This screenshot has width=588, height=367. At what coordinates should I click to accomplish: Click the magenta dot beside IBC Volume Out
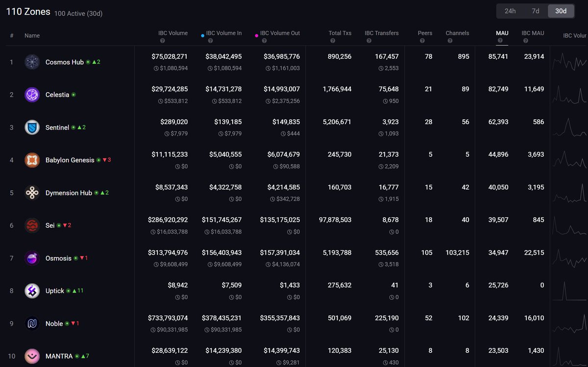(x=257, y=35)
